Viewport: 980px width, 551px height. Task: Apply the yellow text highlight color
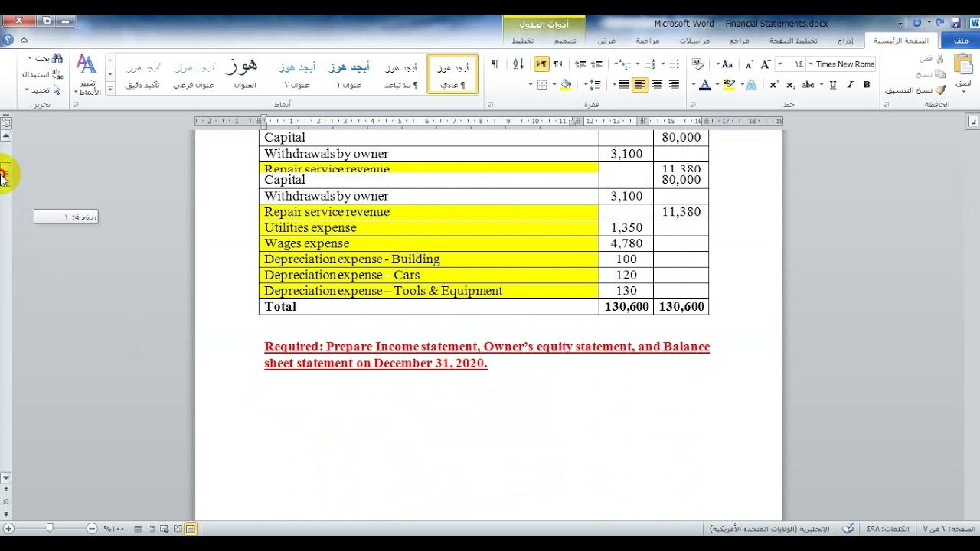(727, 85)
